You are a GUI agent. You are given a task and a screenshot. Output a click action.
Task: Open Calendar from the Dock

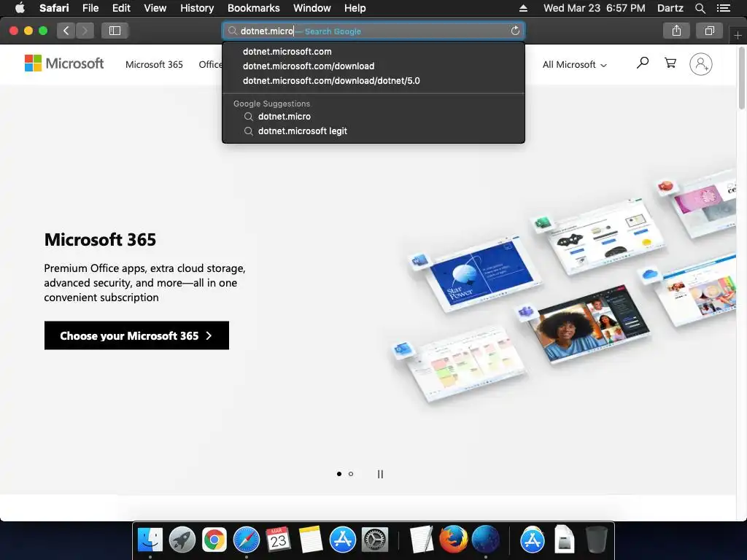coord(278,540)
